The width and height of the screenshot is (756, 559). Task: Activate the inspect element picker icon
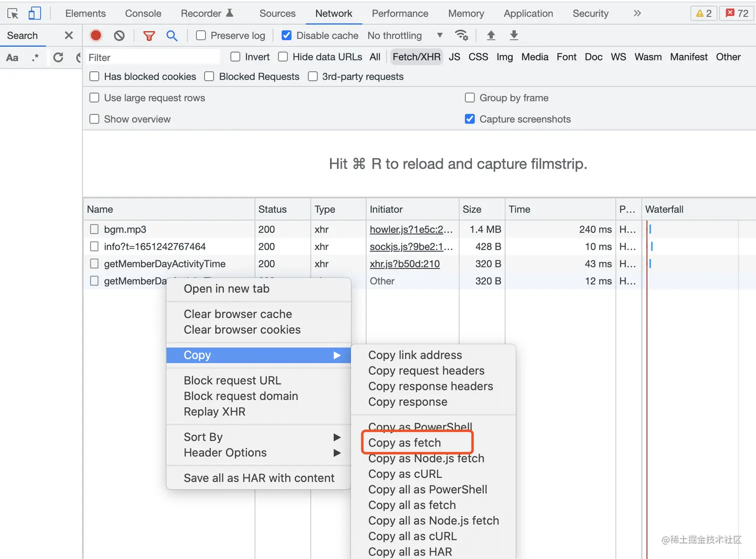(x=13, y=13)
